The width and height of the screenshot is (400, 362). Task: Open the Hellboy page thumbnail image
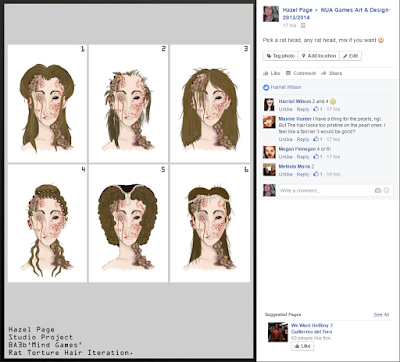point(278,332)
